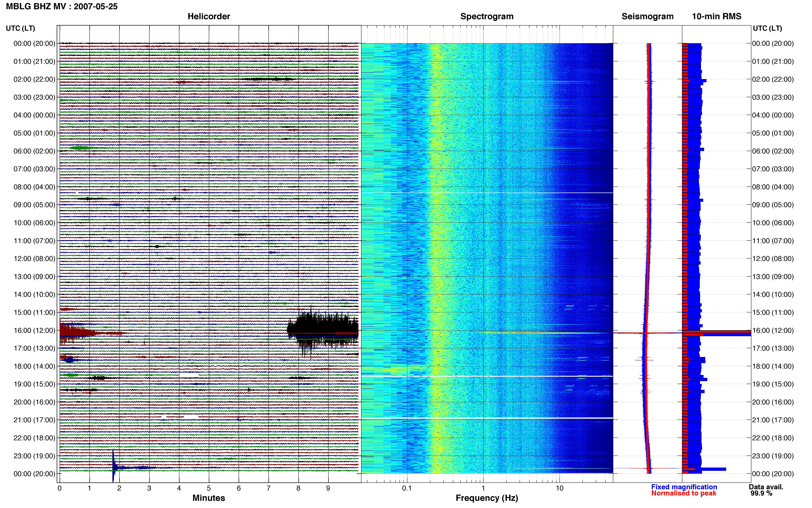The height and width of the screenshot is (508, 812).
Task: Click right time label '03:00 (23:00)'
Action: point(773,97)
